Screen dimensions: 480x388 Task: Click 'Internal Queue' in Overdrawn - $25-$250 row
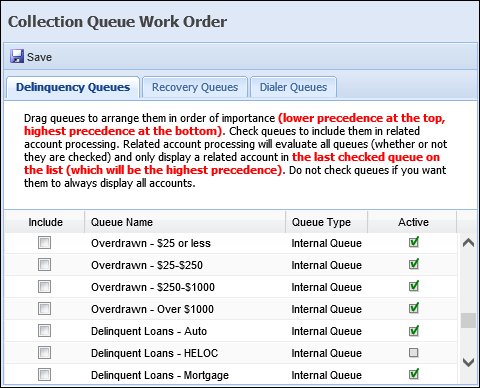coord(327,265)
